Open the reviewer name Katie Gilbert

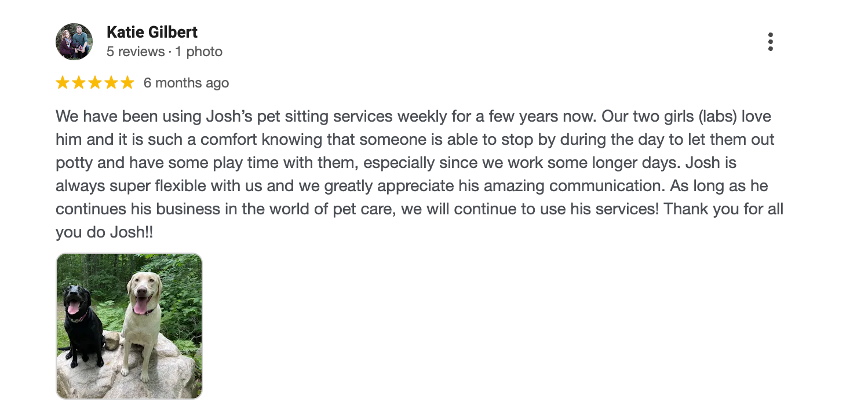152,32
